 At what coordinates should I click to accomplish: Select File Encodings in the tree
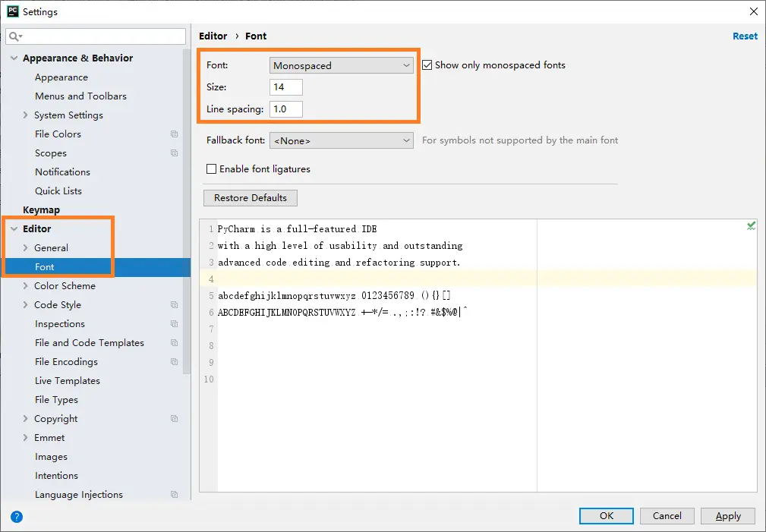pyautogui.click(x=66, y=362)
